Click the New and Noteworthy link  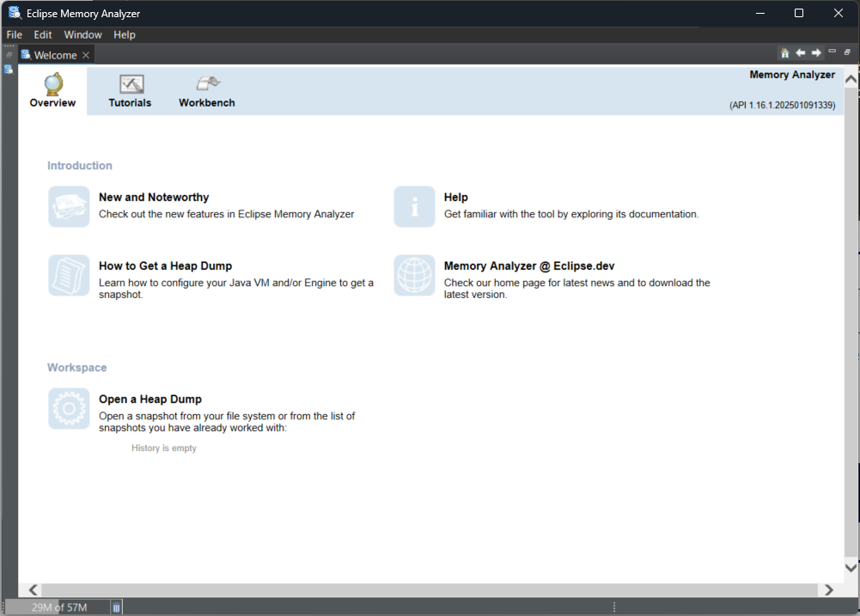pos(154,197)
